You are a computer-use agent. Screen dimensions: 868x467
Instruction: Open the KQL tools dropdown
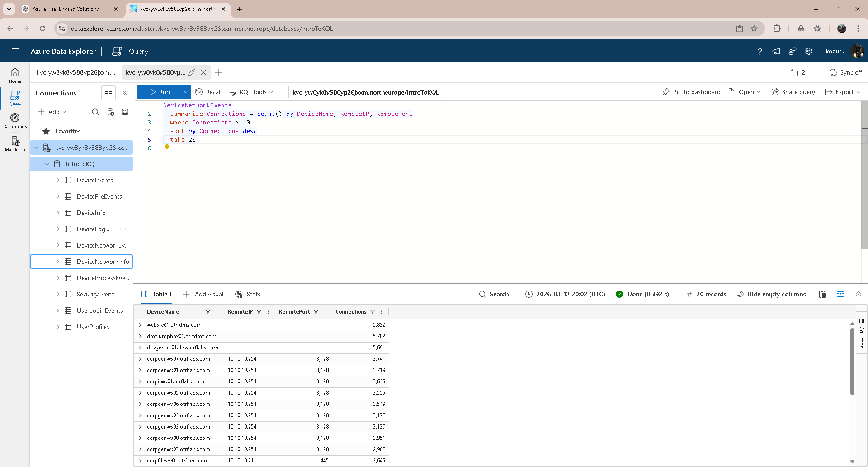click(x=251, y=92)
